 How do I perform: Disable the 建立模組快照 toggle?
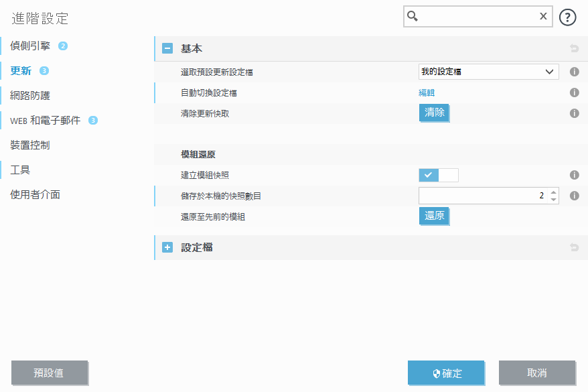click(x=447, y=175)
